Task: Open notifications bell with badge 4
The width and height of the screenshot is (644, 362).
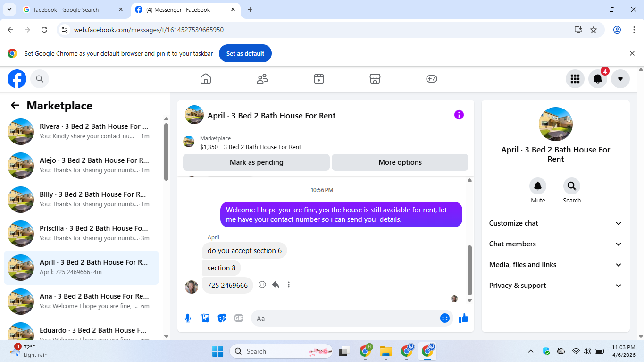Action: click(598, 79)
